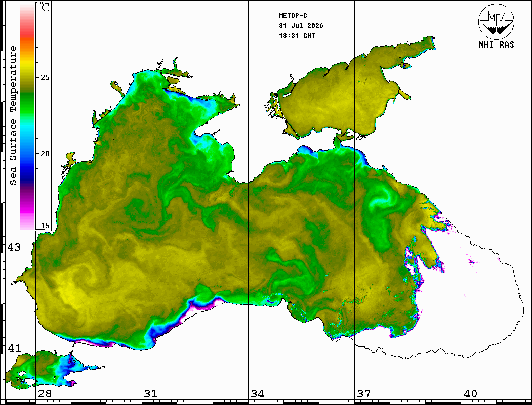
Task: Select the 31 Jul 2026 date text
Action: (x=301, y=26)
